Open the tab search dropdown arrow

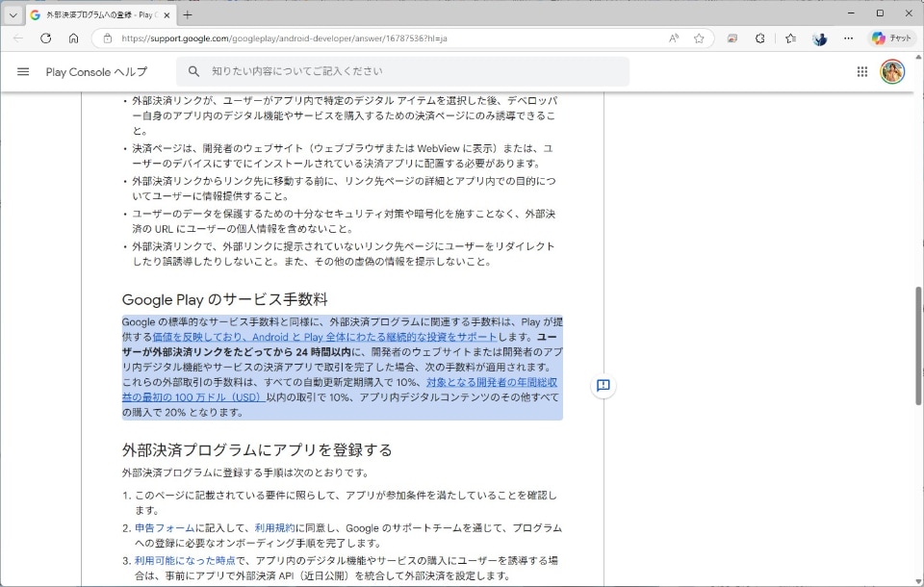13,14
